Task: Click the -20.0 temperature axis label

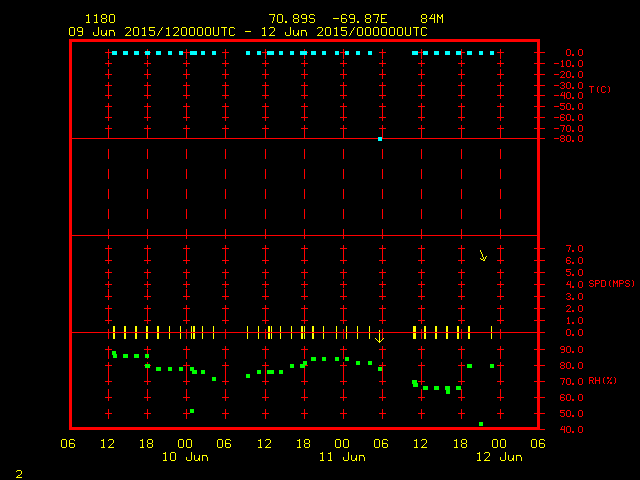Action: tap(569, 75)
